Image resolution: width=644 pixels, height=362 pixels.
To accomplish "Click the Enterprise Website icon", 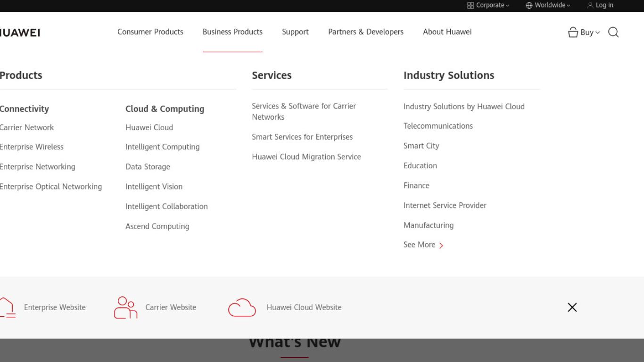I will (x=7, y=308).
